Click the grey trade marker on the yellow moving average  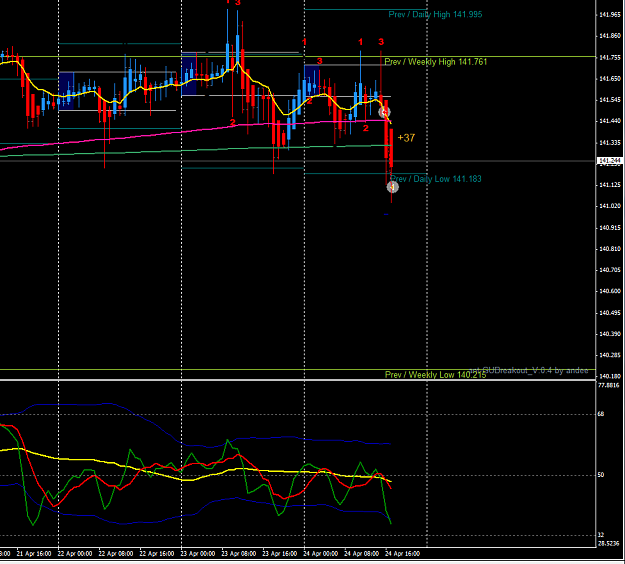pos(384,112)
